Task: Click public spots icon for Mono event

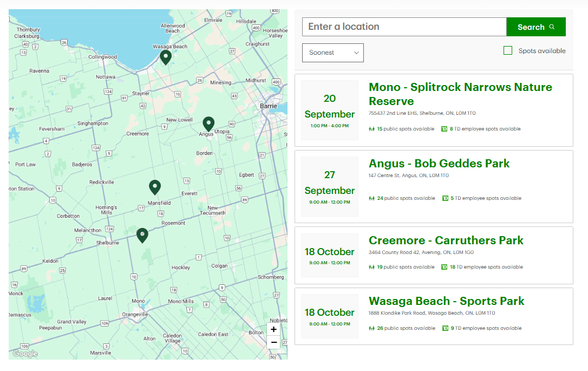Action: tap(372, 129)
